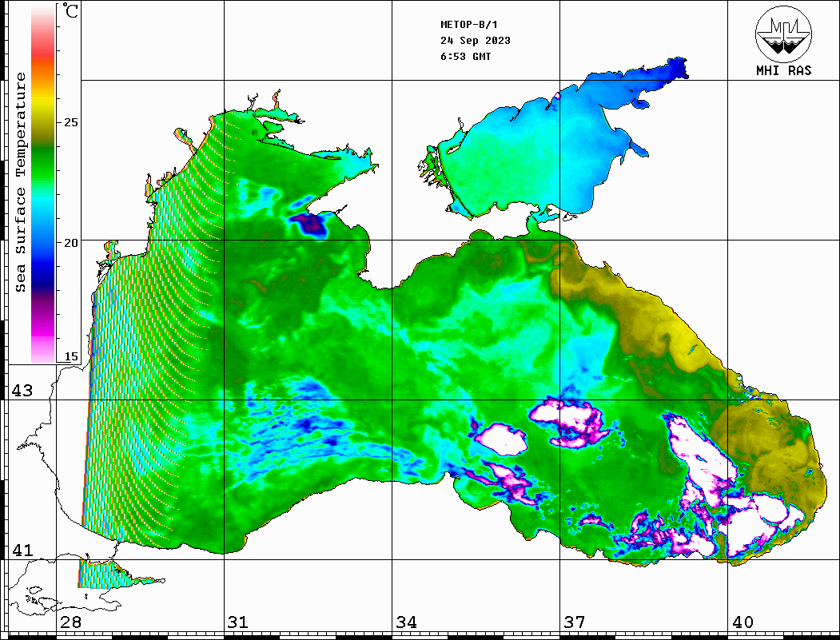Click the '28' longitude label
840x640 pixels.
point(70,622)
